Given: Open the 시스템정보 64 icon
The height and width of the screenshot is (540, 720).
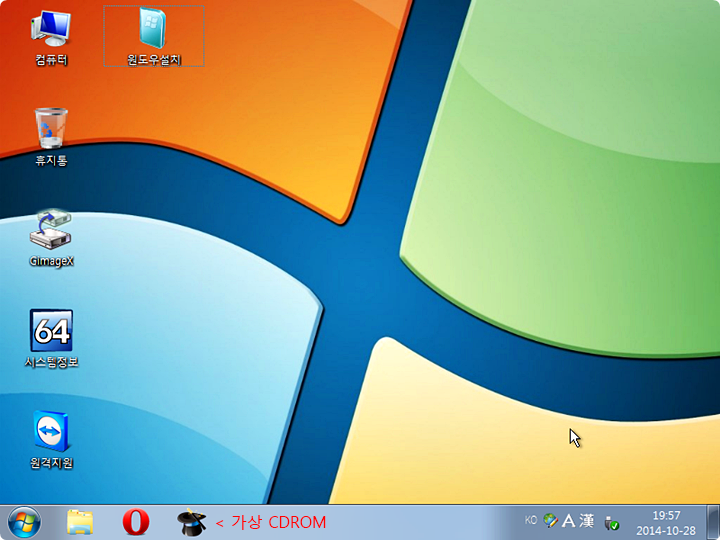Looking at the screenshot, I should coord(51,339).
